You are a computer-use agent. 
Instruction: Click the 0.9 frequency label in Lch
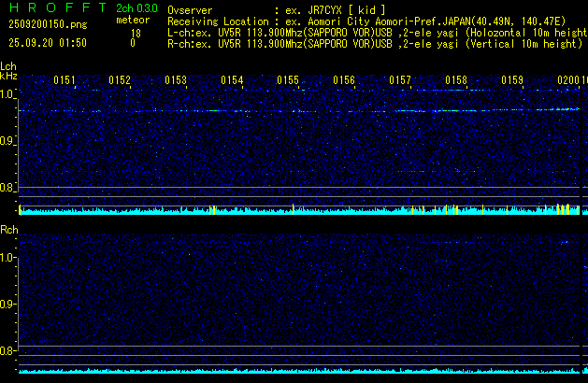coord(8,141)
